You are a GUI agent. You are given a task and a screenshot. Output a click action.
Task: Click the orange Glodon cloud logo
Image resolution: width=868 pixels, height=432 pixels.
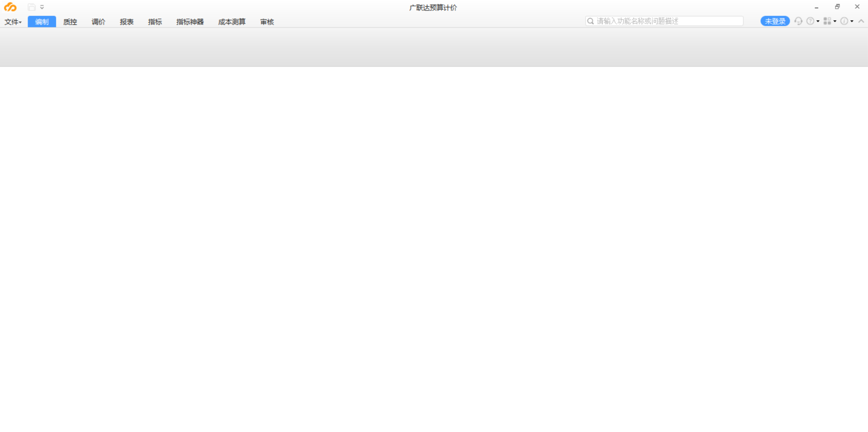(x=10, y=7)
